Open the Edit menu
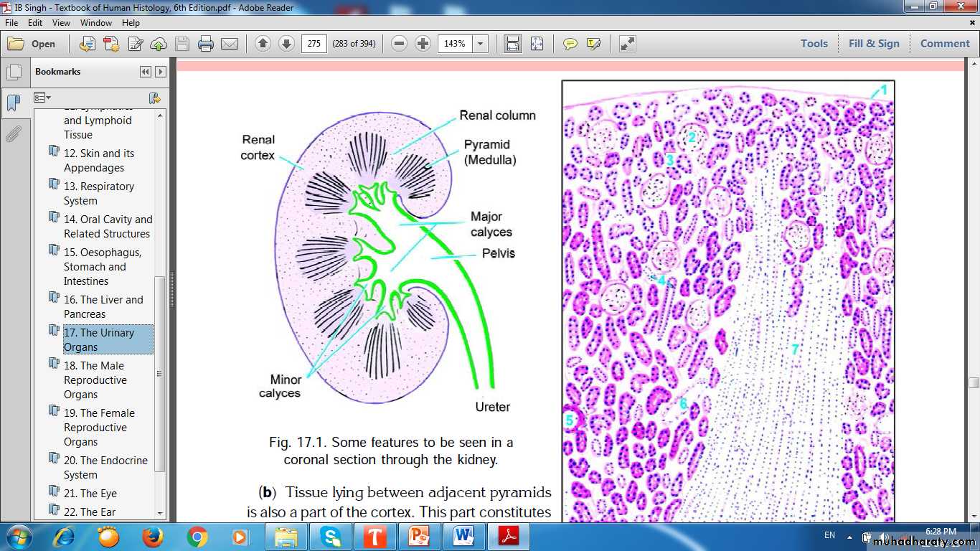 pyautogui.click(x=35, y=23)
